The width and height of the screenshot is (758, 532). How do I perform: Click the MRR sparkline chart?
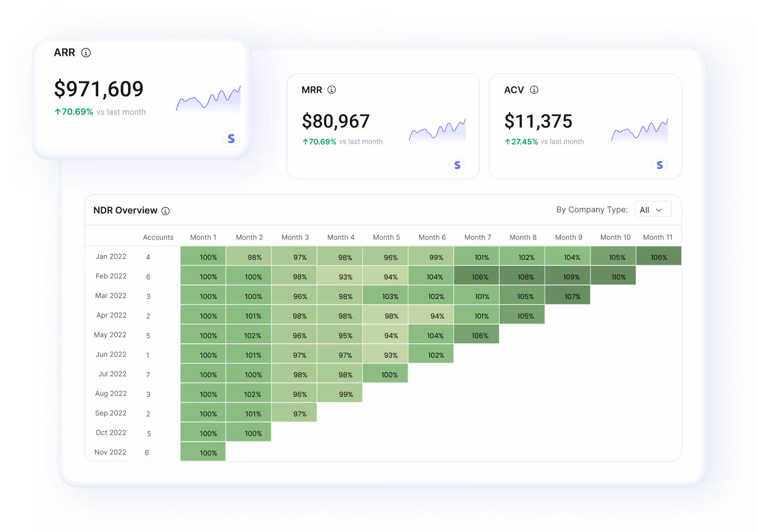(x=437, y=130)
